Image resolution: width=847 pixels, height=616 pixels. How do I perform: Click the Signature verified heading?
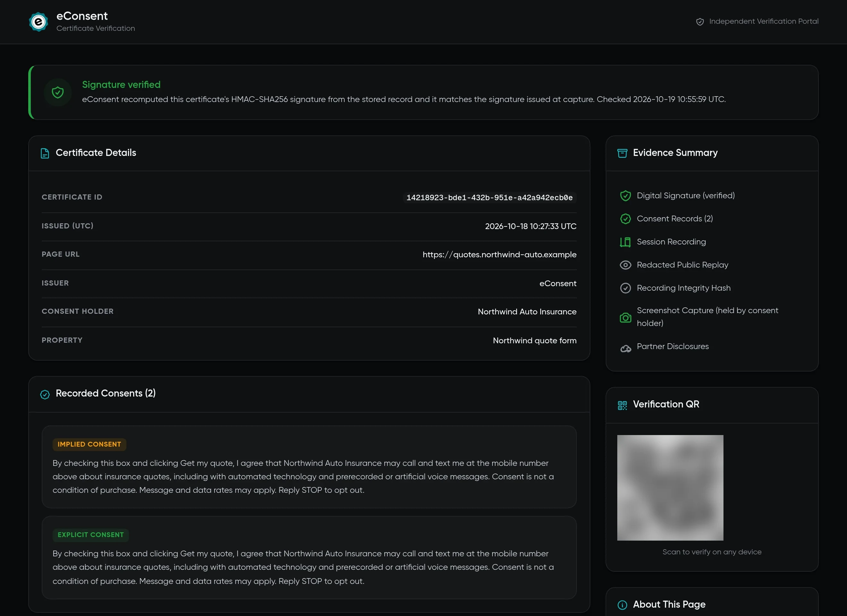(121, 85)
